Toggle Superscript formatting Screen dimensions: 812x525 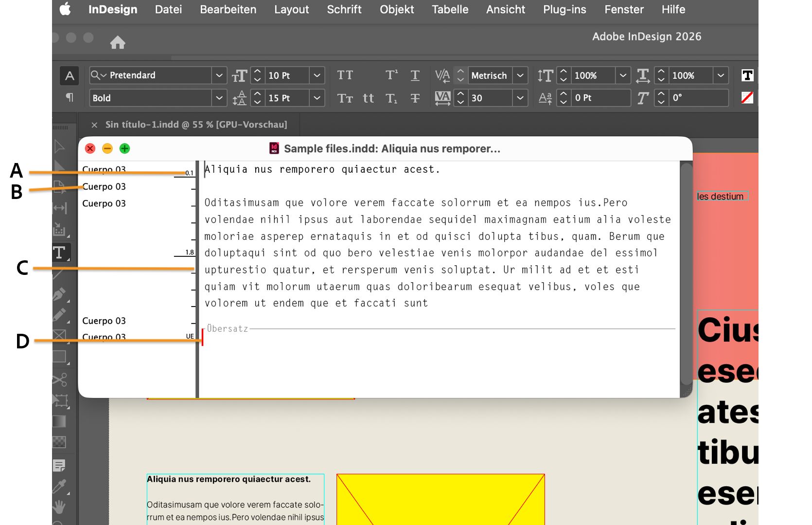391,75
